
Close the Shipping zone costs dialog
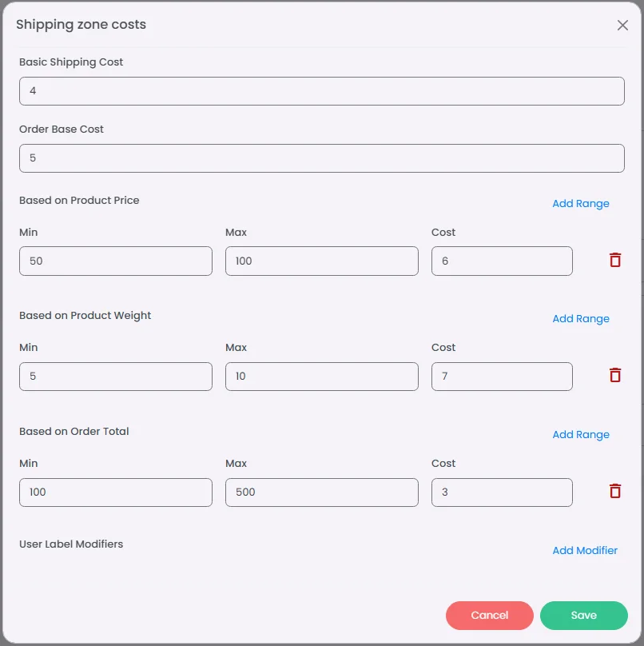(x=622, y=25)
